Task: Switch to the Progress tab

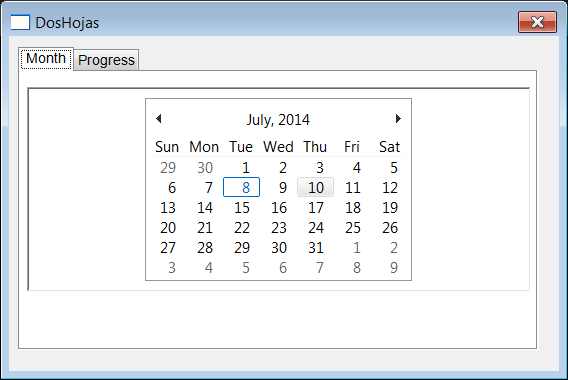Action: pos(106,60)
